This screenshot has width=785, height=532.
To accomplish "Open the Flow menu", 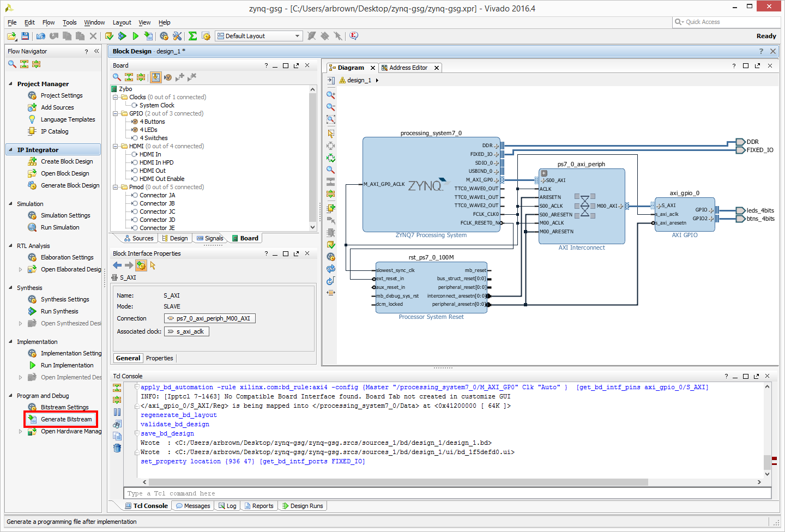I will [49, 22].
